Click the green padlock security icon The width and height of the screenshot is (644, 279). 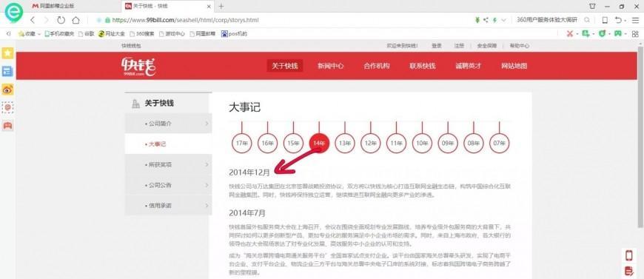click(107, 20)
